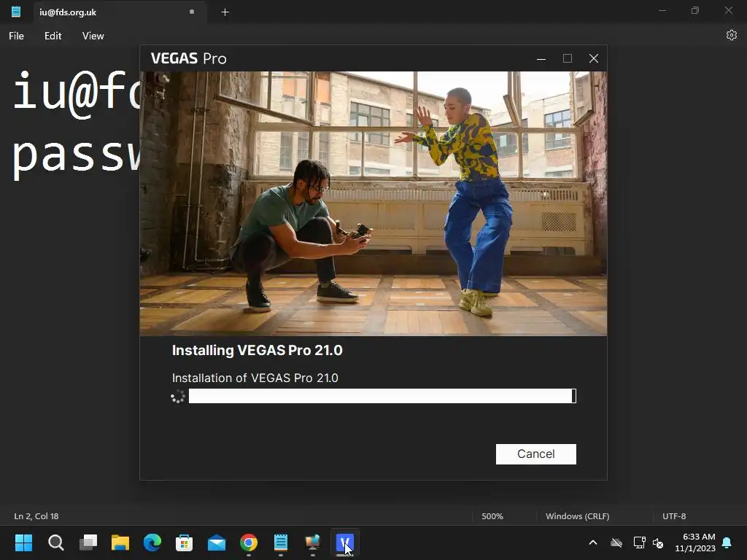Click the UTF-8 encoding indicator
The image size is (747, 560).
[x=674, y=516]
